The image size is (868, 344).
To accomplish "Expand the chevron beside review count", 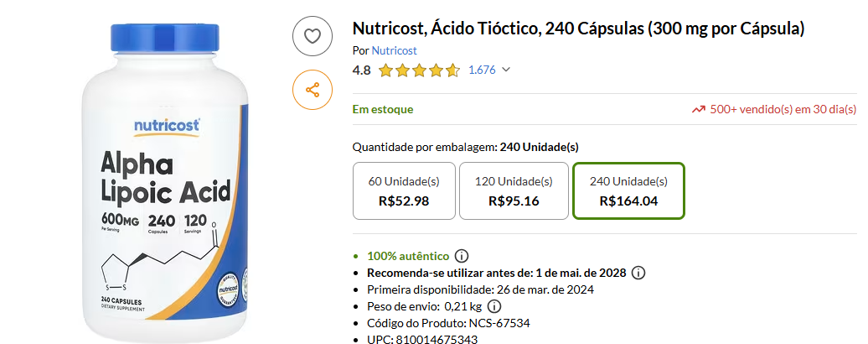I will (x=506, y=70).
